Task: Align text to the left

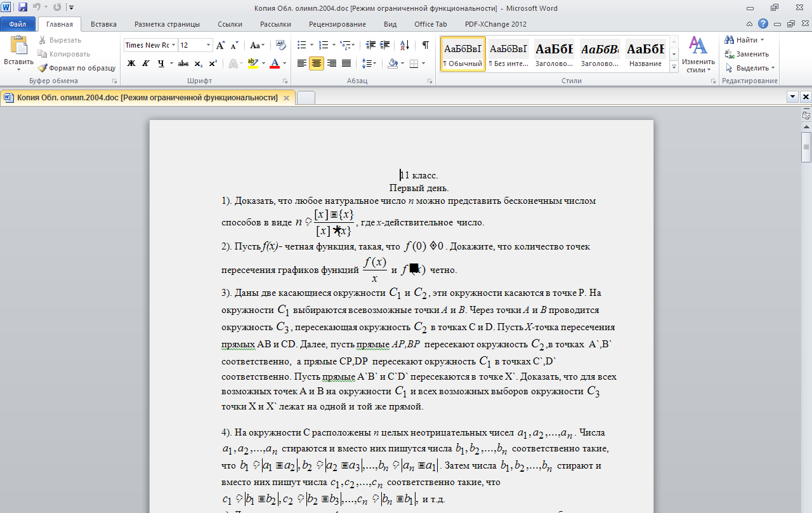Action: (302, 63)
